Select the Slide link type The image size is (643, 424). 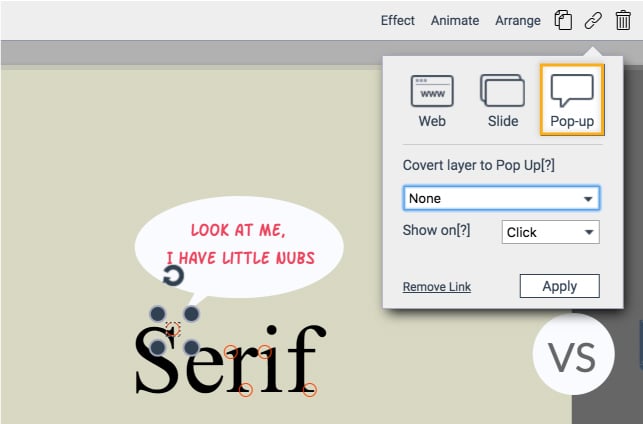click(503, 101)
